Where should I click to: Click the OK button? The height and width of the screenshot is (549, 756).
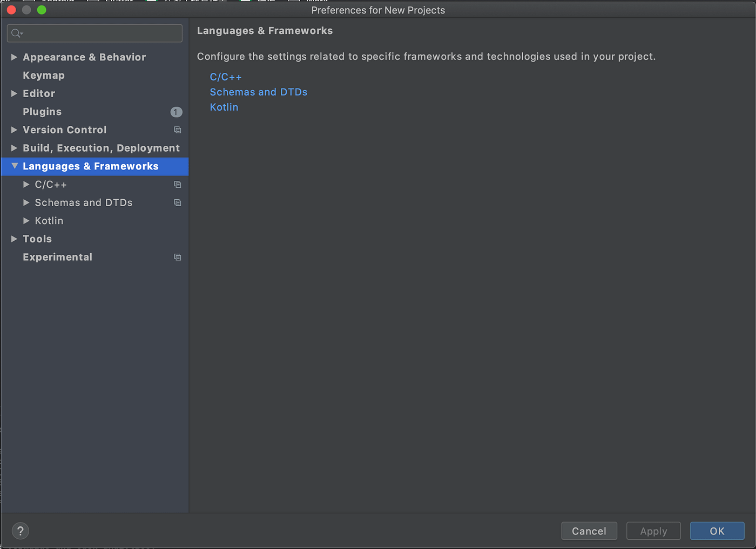click(717, 531)
